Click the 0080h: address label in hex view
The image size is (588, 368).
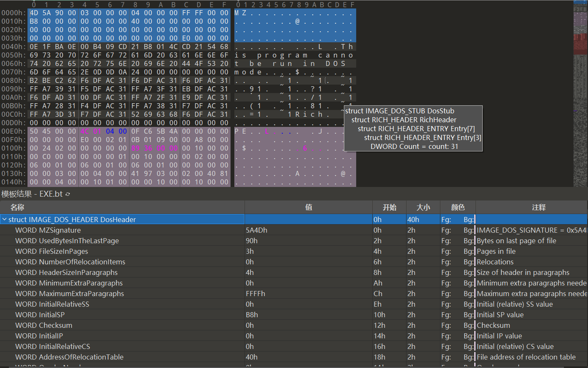(x=14, y=80)
